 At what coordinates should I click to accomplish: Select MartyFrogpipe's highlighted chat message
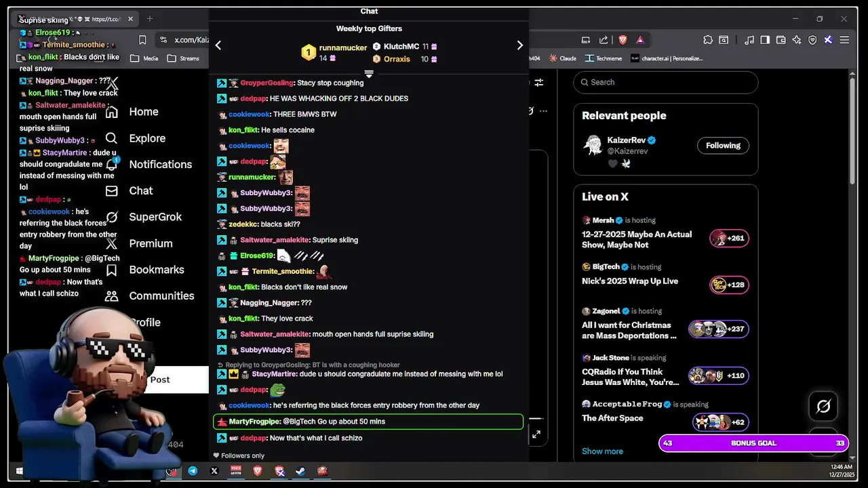point(368,422)
